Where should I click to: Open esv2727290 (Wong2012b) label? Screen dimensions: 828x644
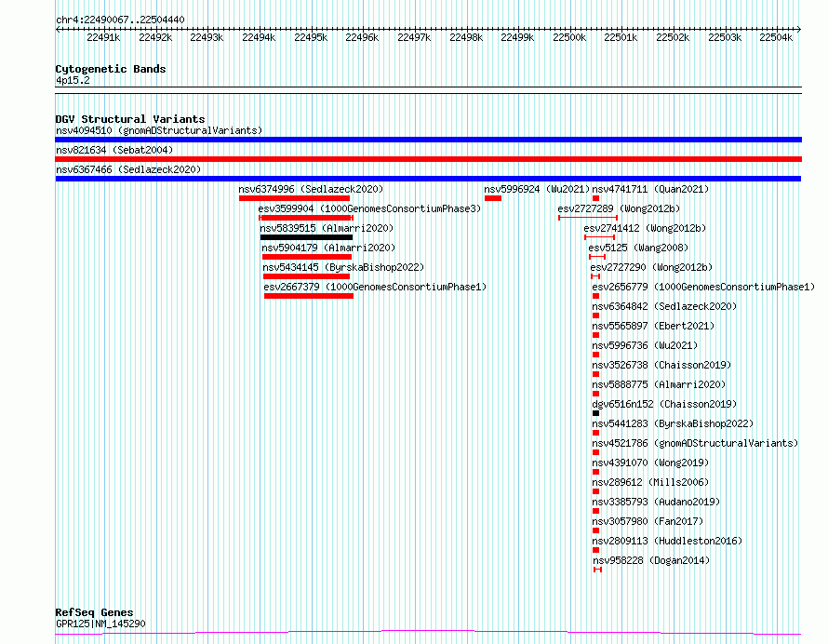651,267
